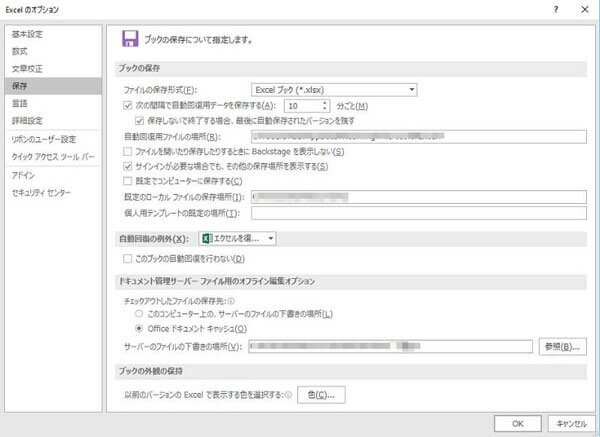Select 保存 category in sidebar
The width and height of the screenshot is (600, 437).
(x=54, y=86)
